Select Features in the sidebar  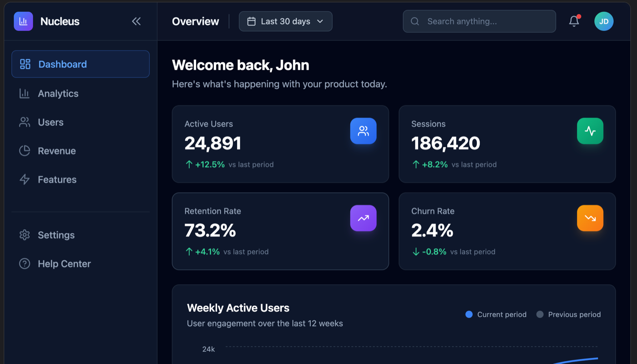(81, 180)
